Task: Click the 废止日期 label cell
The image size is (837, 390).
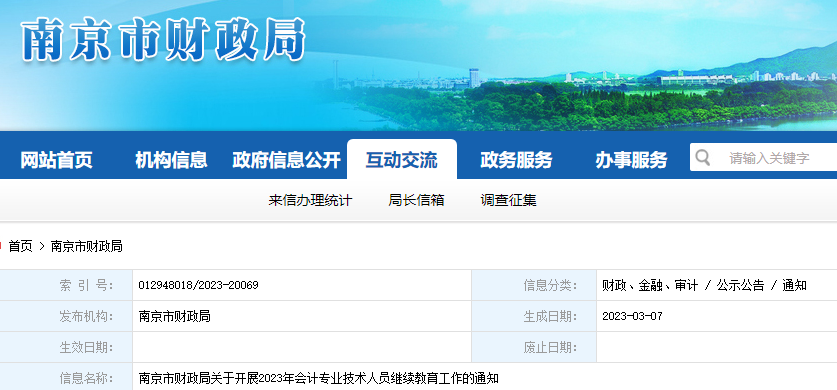Action: (x=534, y=347)
